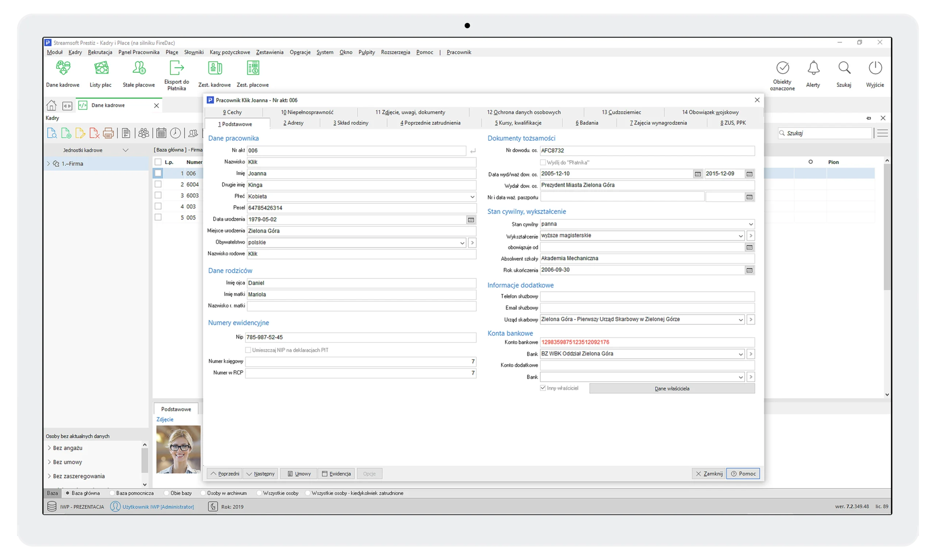Switch to the 2 Adresy tab
This screenshot has height=560, width=934.
pos(293,123)
